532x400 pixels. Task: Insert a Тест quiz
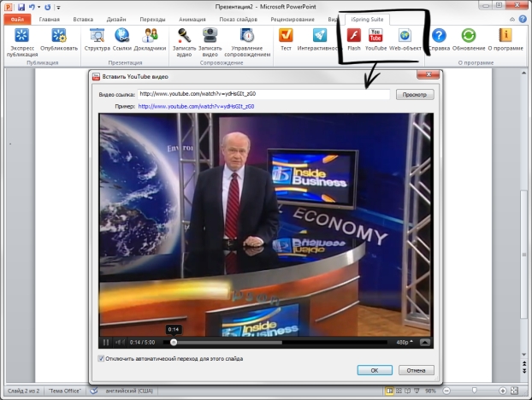coord(286,39)
